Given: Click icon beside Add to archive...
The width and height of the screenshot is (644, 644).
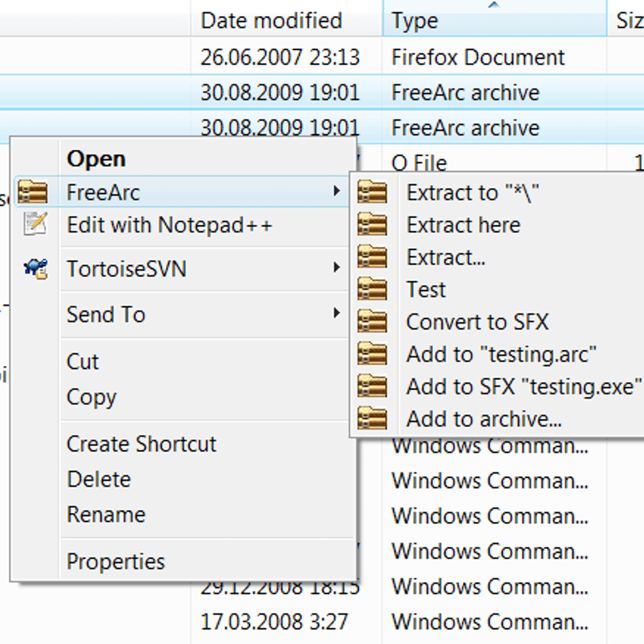Looking at the screenshot, I should (372, 419).
